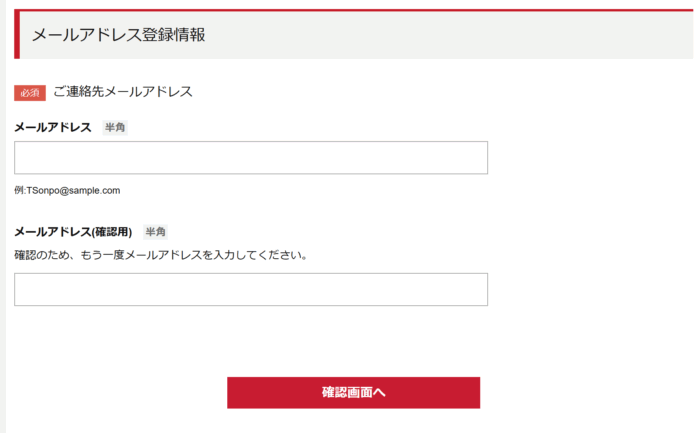The height and width of the screenshot is (433, 700).
Task: Click the bold メールアドレス field label
Action: click(53, 128)
